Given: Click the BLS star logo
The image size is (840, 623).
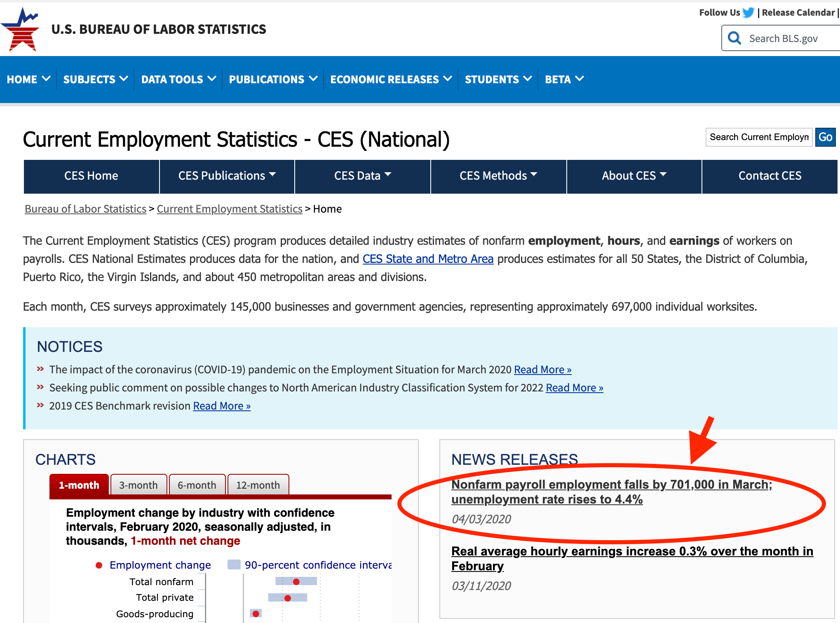Looking at the screenshot, I should [x=21, y=30].
